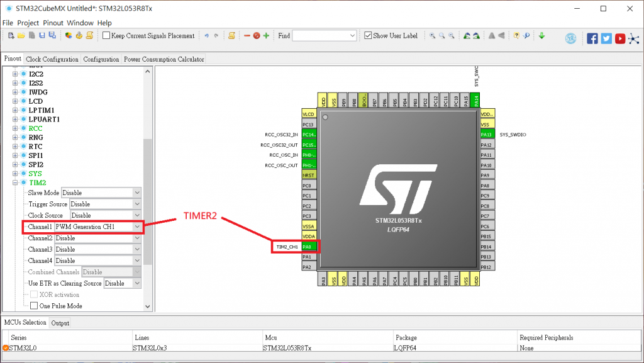
Task: Open the Window menu
Action: [x=80, y=23]
